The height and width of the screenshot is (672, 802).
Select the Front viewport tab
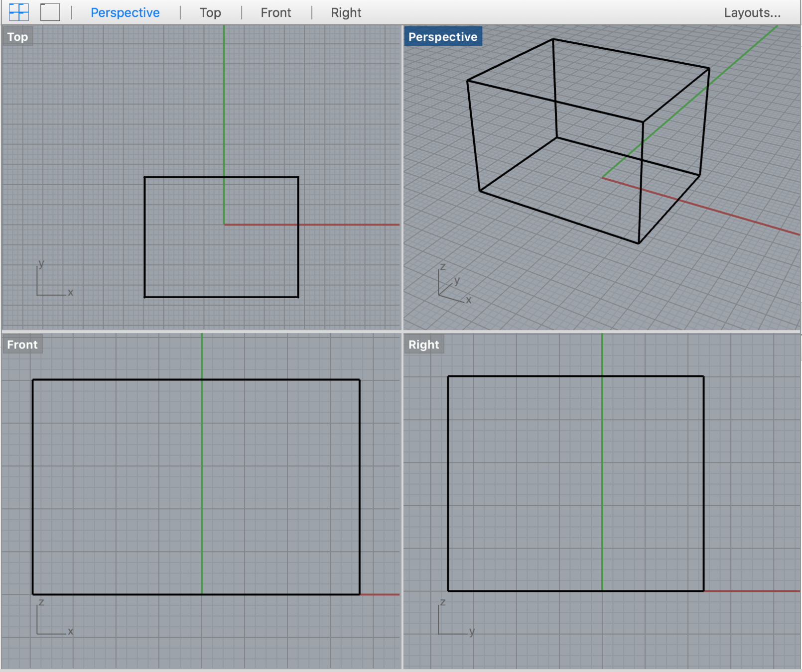[x=276, y=12]
